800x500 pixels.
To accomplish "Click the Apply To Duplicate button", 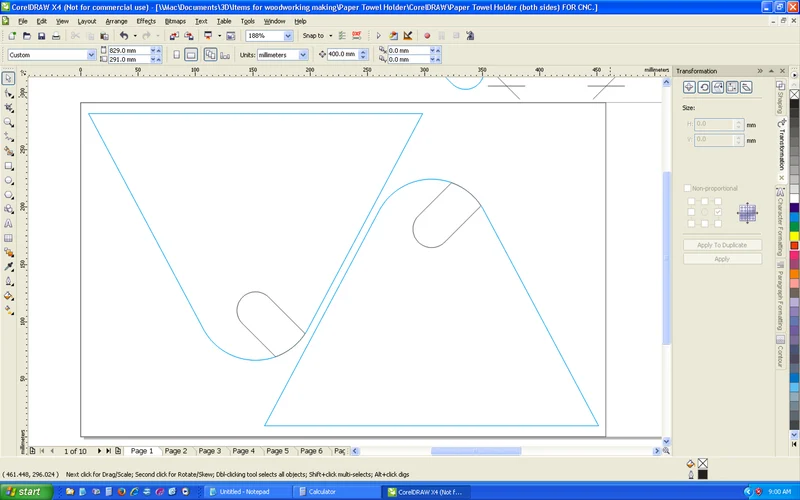I will point(722,245).
